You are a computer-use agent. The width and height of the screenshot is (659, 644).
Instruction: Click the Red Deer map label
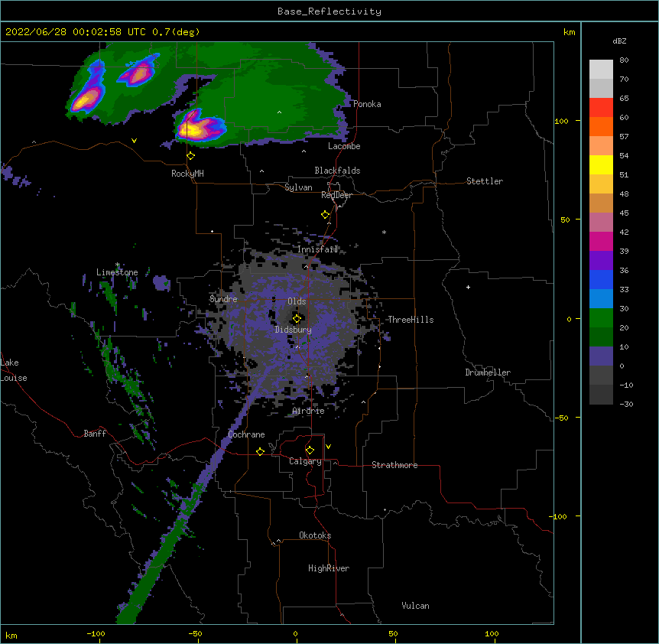pos(336,195)
